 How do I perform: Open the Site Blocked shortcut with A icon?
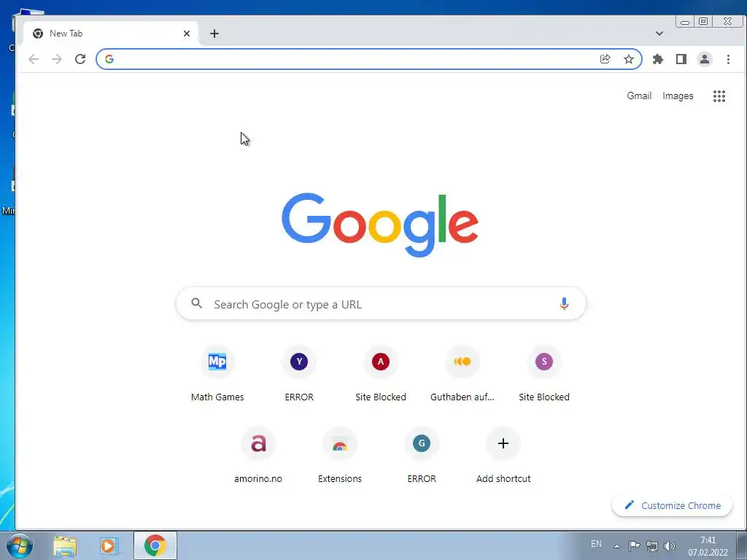coord(381,374)
